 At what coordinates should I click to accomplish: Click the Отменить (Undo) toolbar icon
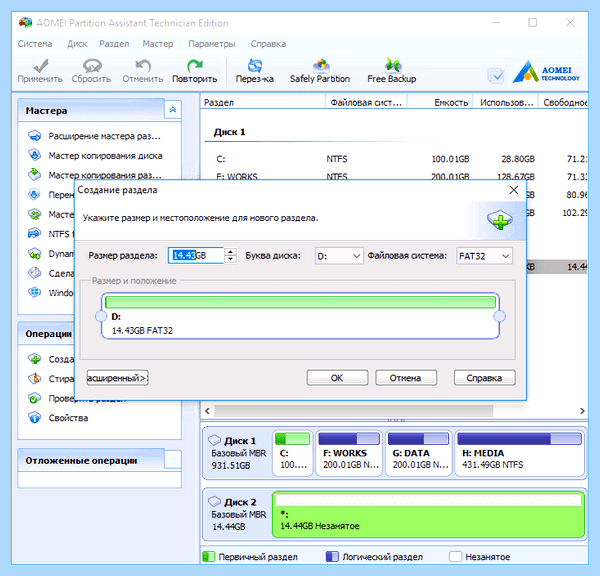(x=143, y=66)
